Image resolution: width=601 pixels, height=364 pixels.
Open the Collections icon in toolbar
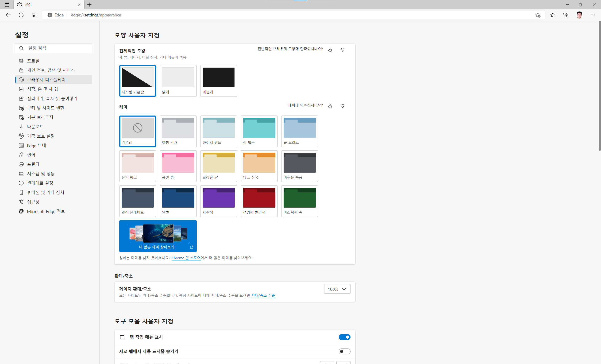click(x=566, y=15)
